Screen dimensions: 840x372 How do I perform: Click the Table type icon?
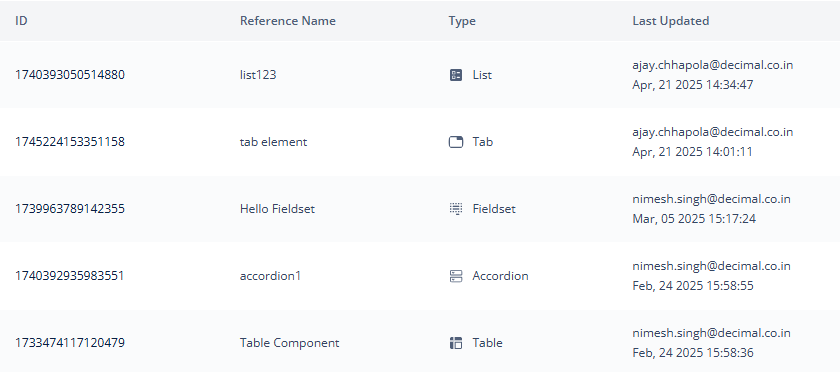(455, 343)
